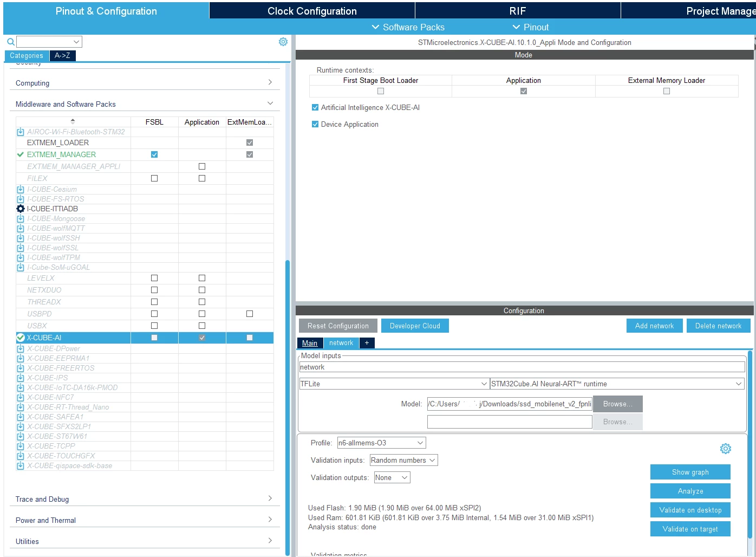Image resolution: width=756 pixels, height=557 pixels.
Task: Click download icon next to I-CUBE-Cesium
Action: coord(21,189)
